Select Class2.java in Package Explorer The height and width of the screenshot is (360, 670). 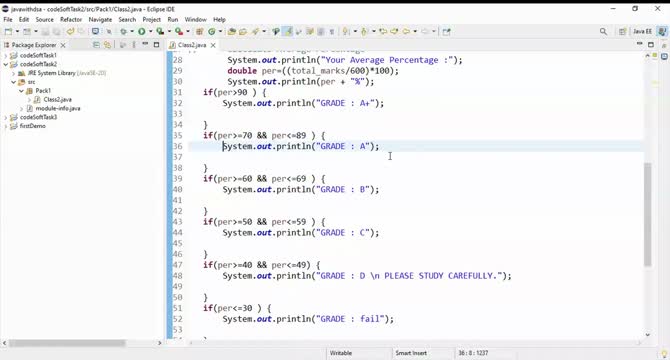click(57, 100)
